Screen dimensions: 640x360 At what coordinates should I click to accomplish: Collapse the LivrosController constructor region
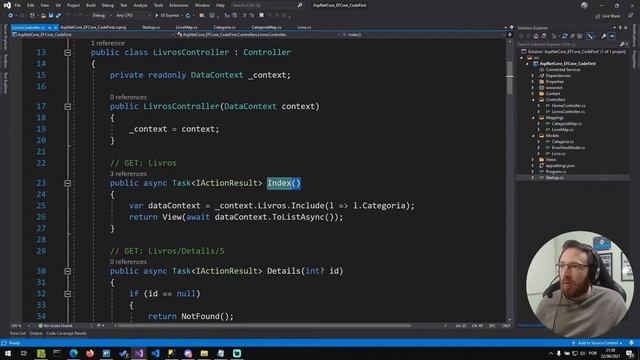pyautogui.click(x=68, y=107)
